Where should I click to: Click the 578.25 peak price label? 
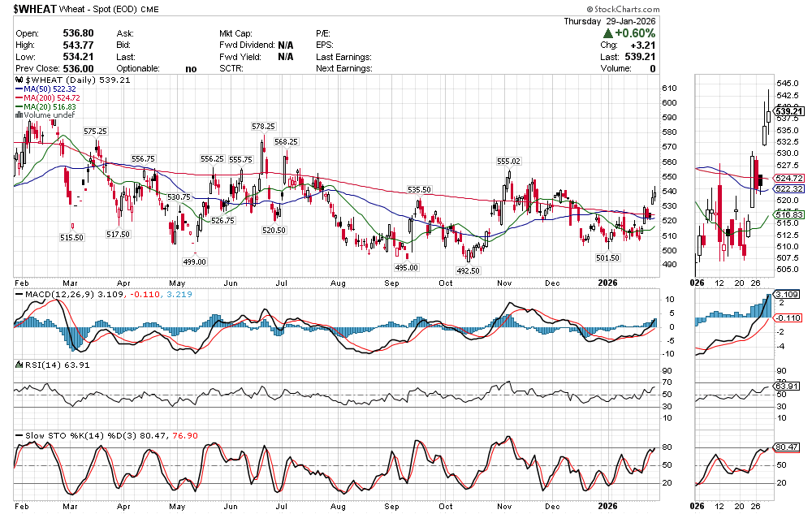click(x=263, y=126)
